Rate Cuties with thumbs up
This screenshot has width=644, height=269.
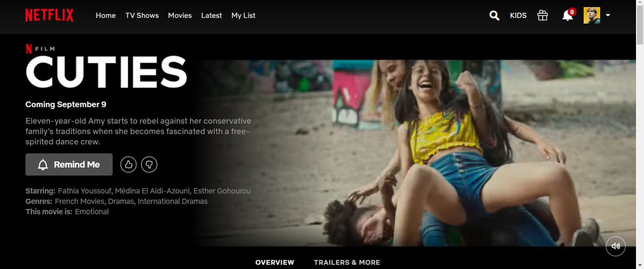coord(128,164)
